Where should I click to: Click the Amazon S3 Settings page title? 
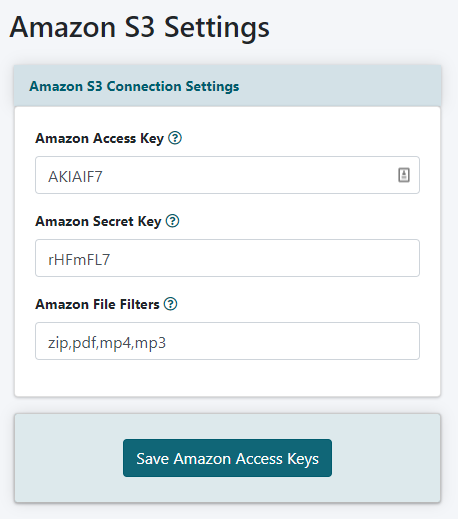point(140,27)
